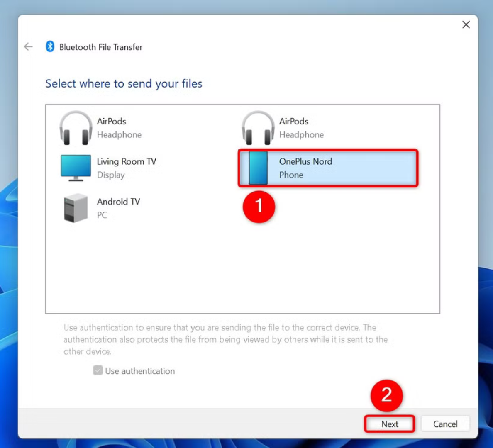
Task: Toggle the Use authentication checkbox
Action: [98, 370]
